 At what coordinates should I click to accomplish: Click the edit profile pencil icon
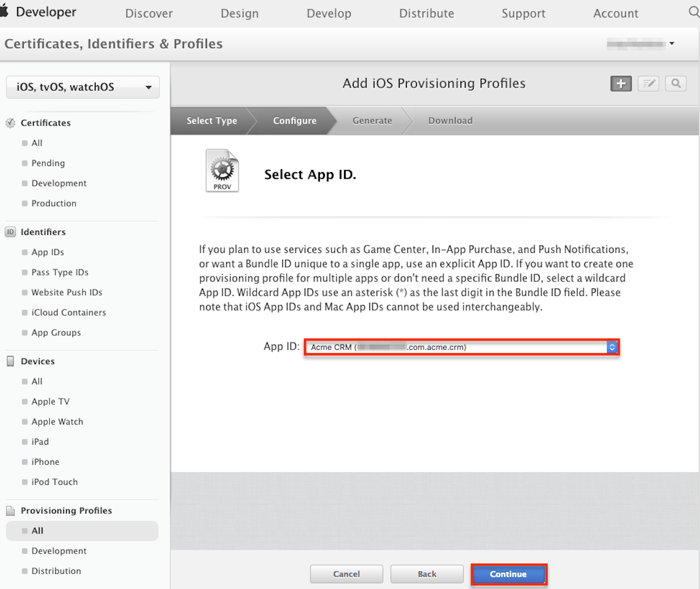pyautogui.click(x=648, y=84)
